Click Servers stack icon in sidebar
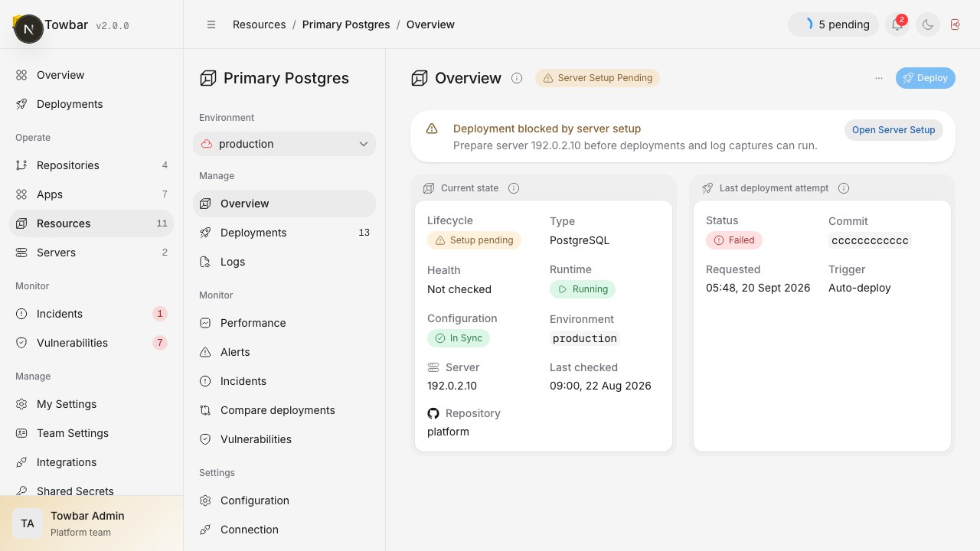 [21, 253]
